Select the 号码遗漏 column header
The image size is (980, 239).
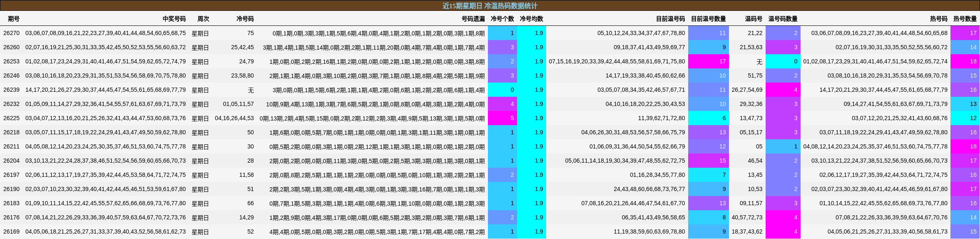coord(473,19)
